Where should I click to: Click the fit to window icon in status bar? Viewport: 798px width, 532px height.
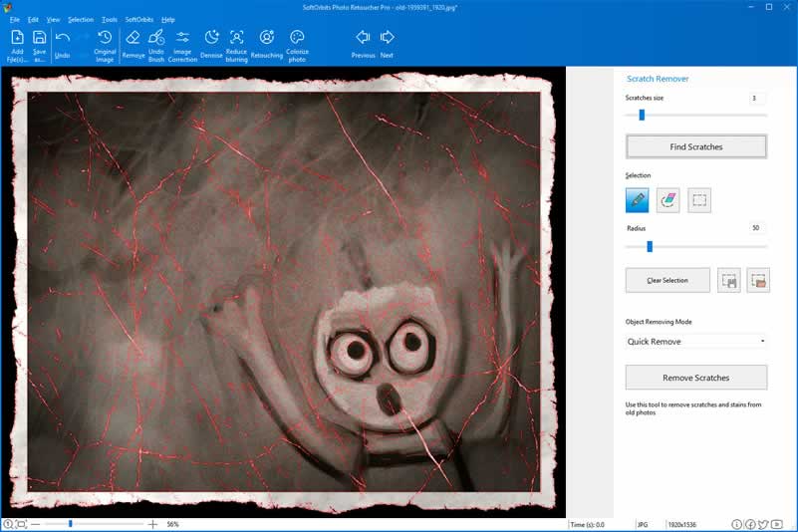click(x=21, y=524)
